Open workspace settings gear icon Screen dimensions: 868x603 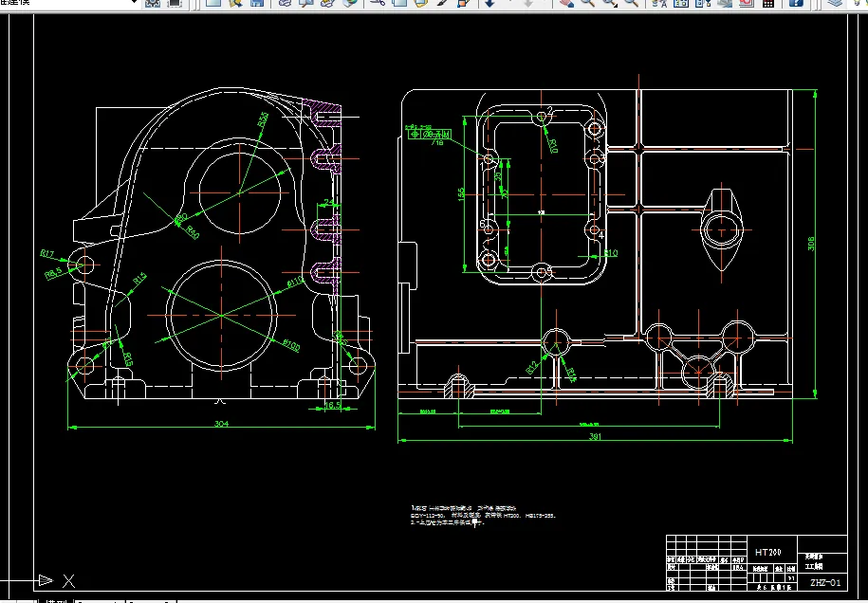coord(153,3)
